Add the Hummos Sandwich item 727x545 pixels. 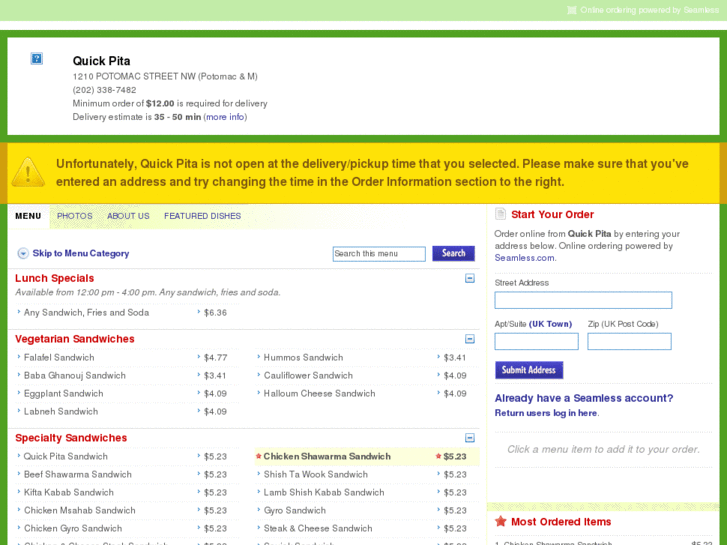[303, 358]
